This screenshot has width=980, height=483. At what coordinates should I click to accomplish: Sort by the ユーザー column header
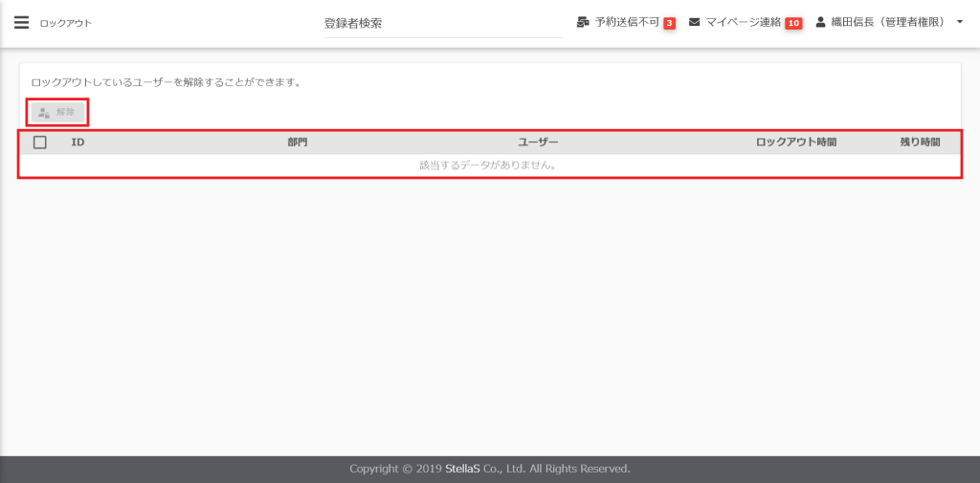tap(538, 143)
